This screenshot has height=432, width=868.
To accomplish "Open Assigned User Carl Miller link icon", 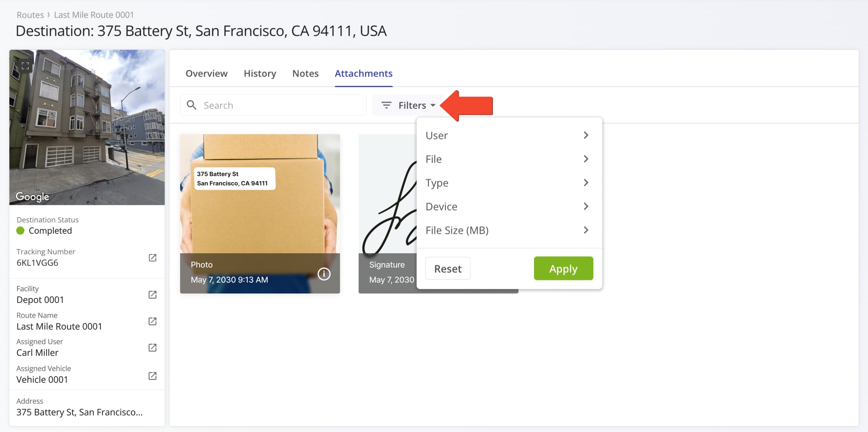I will [153, 348].
